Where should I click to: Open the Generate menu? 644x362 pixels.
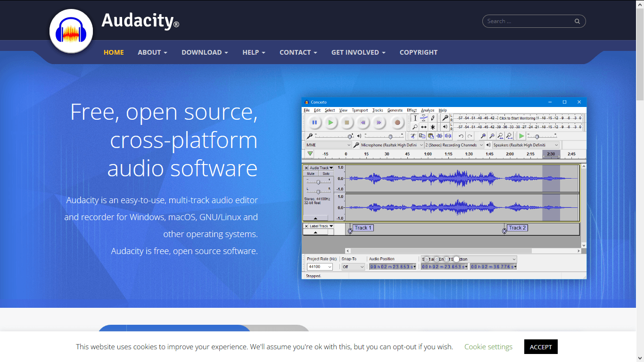[x=395, y=110]
